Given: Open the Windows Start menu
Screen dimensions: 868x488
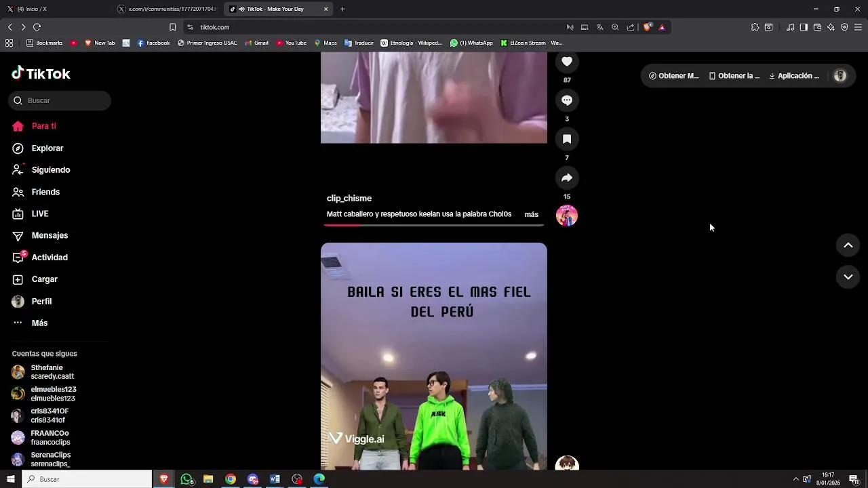Looking at the screenshot, I should point(10,479).
